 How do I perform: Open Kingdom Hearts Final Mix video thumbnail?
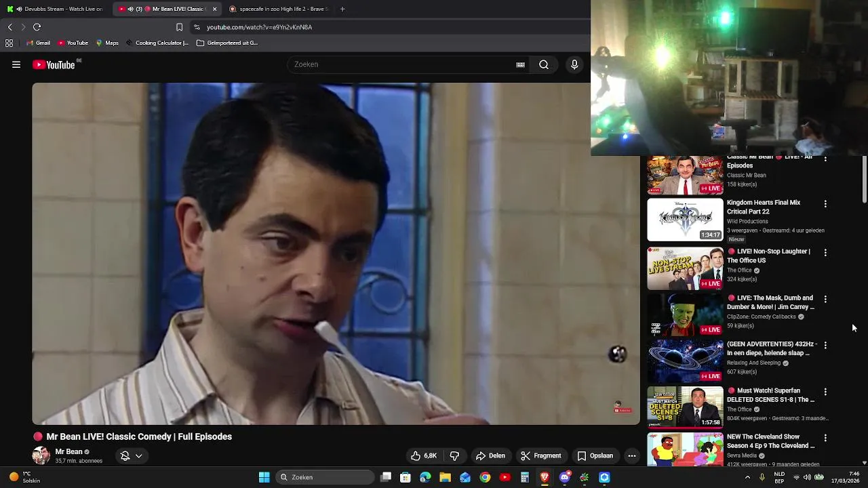(685, 220)
